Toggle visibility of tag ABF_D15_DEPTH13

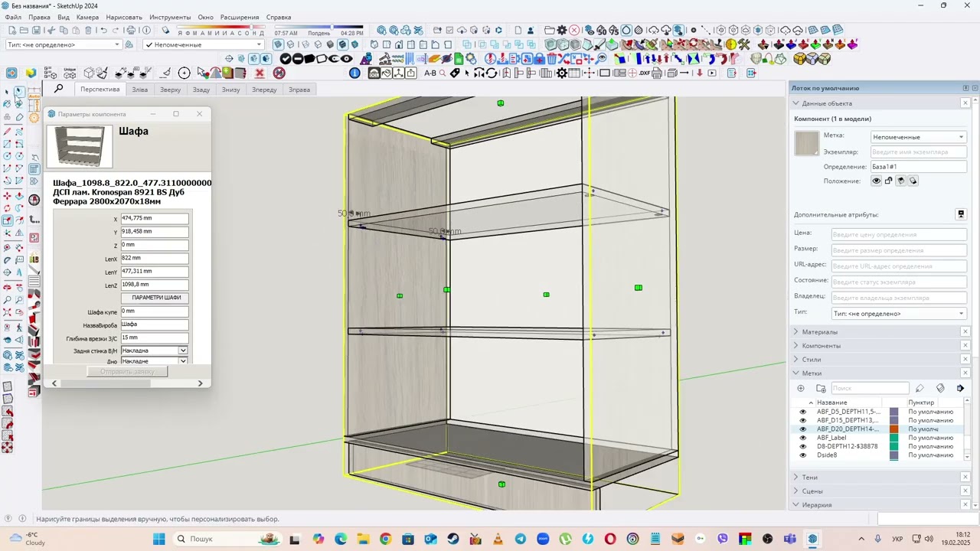[802, 420]
